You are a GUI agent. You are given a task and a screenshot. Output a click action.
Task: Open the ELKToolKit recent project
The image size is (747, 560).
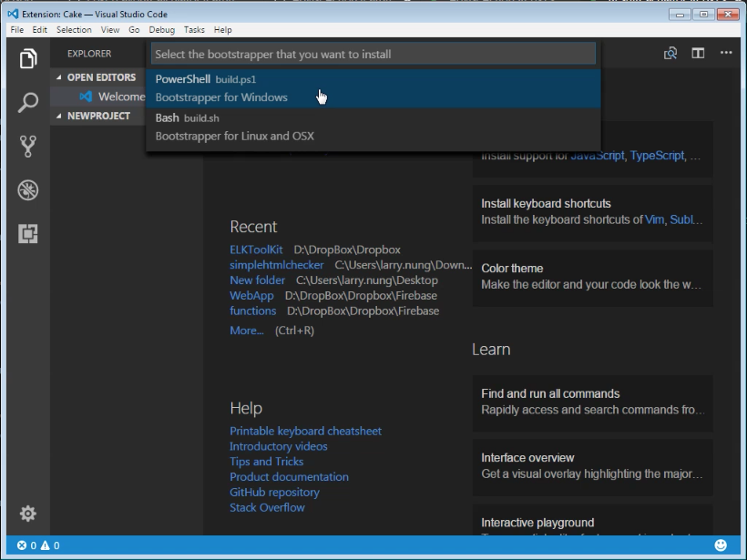pyautogui.click(x=256, y=249)
